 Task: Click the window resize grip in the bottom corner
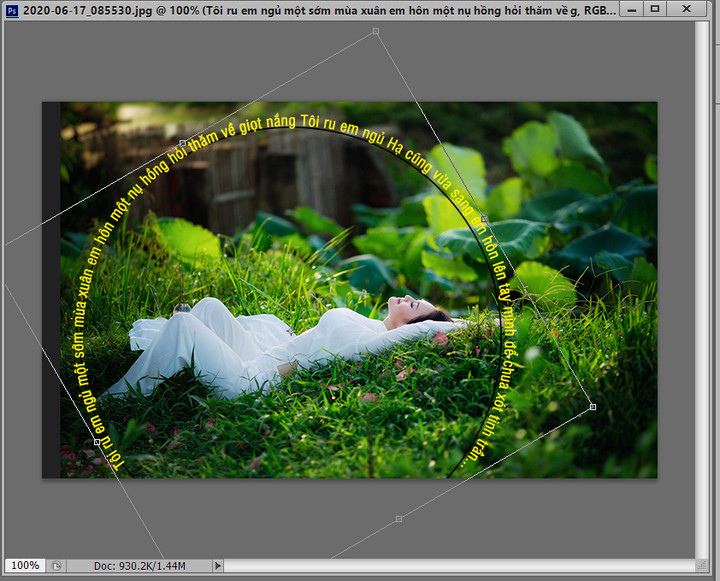(x=701, y=566)
